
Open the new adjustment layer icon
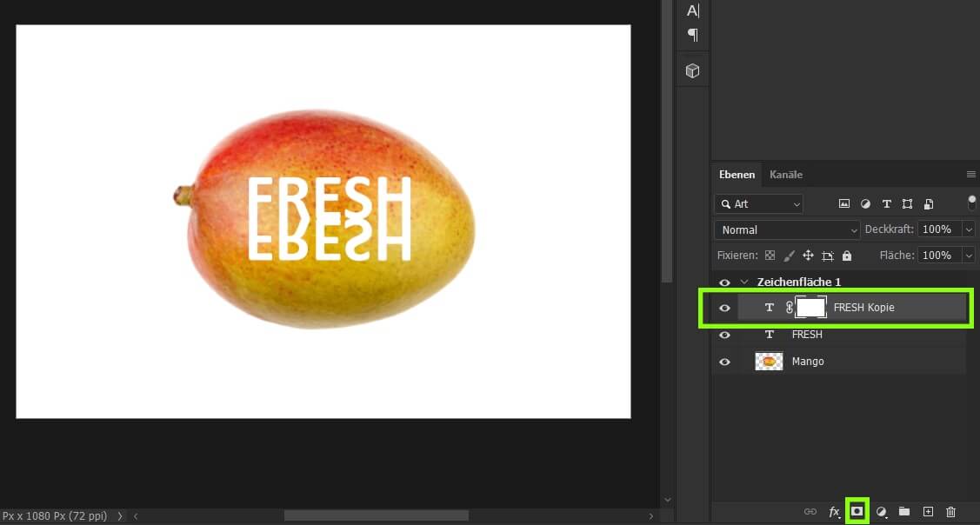pos(881,512)
